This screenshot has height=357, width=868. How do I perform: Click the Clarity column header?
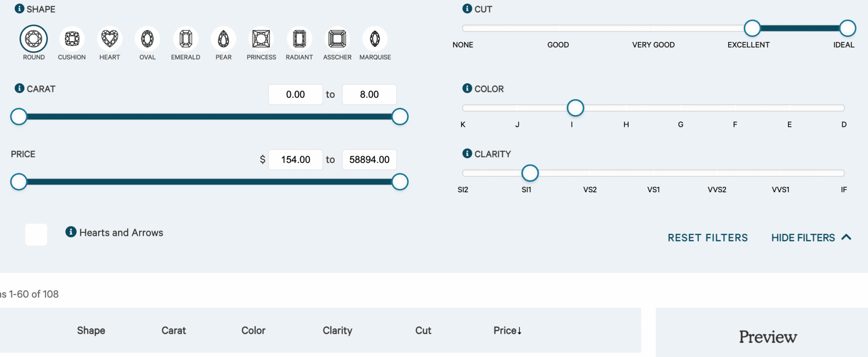(337, 330)
